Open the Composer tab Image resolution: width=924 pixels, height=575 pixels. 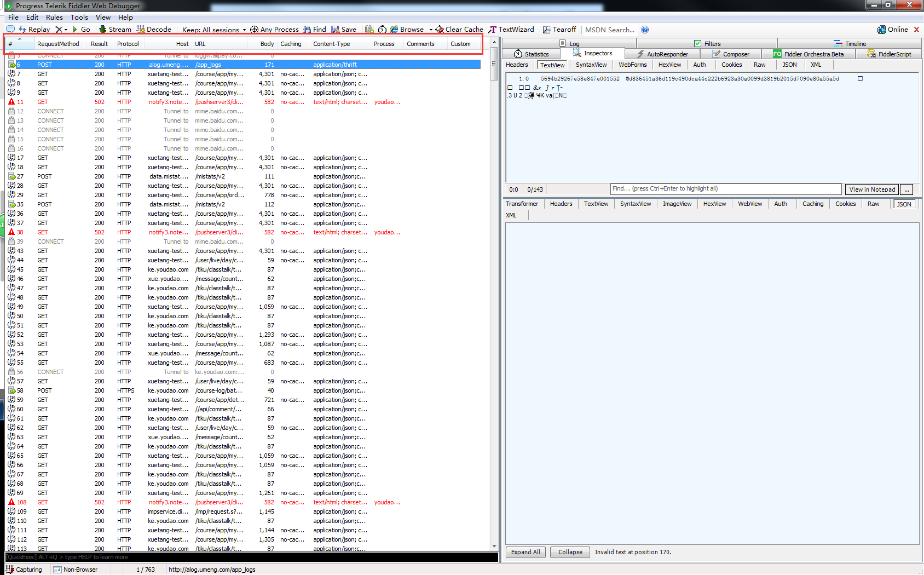click(x=731, y=54)
